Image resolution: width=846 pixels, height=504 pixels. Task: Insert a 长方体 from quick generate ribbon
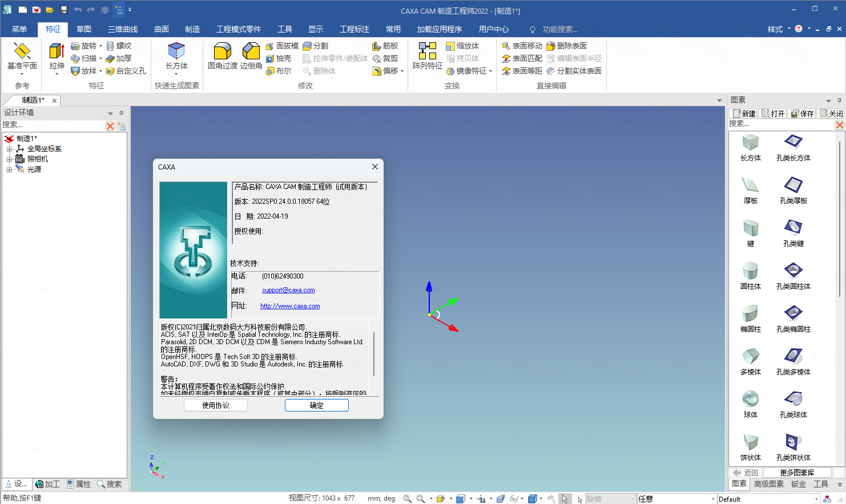pyautogui.click(x=176, y=57)
